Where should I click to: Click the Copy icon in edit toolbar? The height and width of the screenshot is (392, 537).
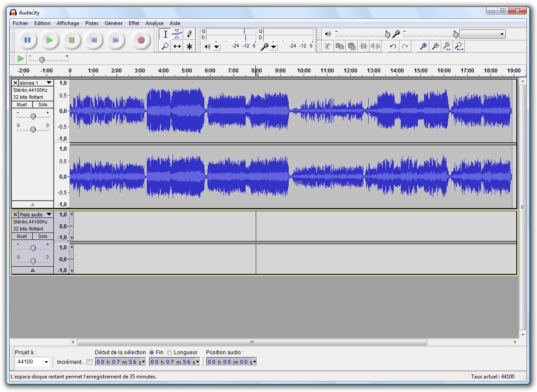(x=340, y=46)
